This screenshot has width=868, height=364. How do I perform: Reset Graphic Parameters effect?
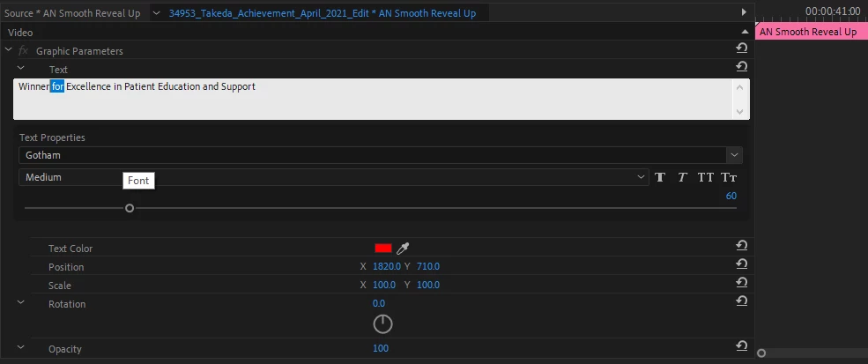742,48
